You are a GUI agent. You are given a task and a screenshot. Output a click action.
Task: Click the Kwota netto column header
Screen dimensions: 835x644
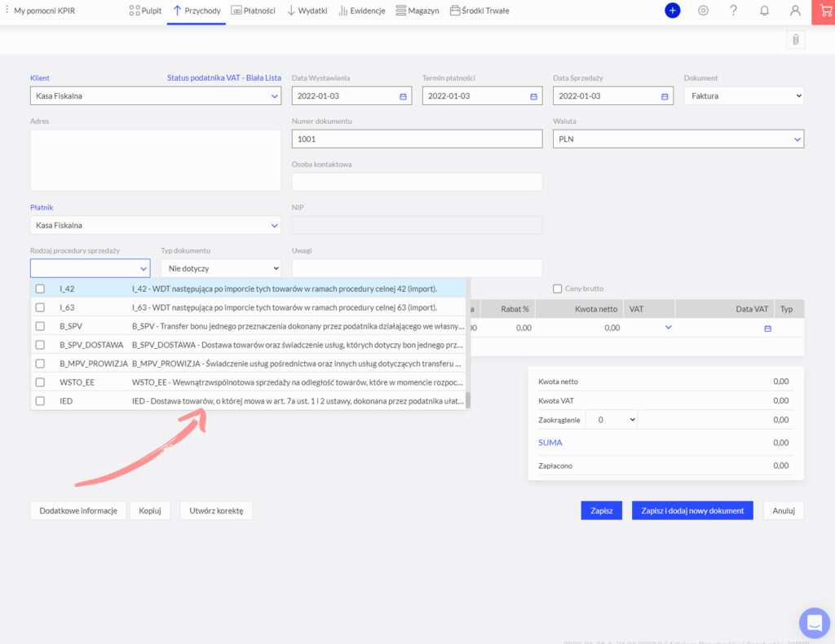click(578, 309)
